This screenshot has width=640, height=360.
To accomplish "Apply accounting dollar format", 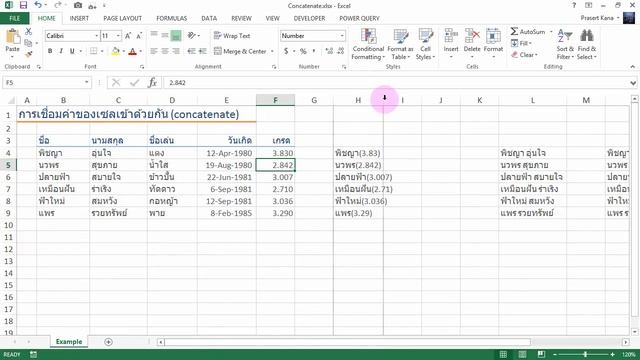I will (x=286, y=51).
